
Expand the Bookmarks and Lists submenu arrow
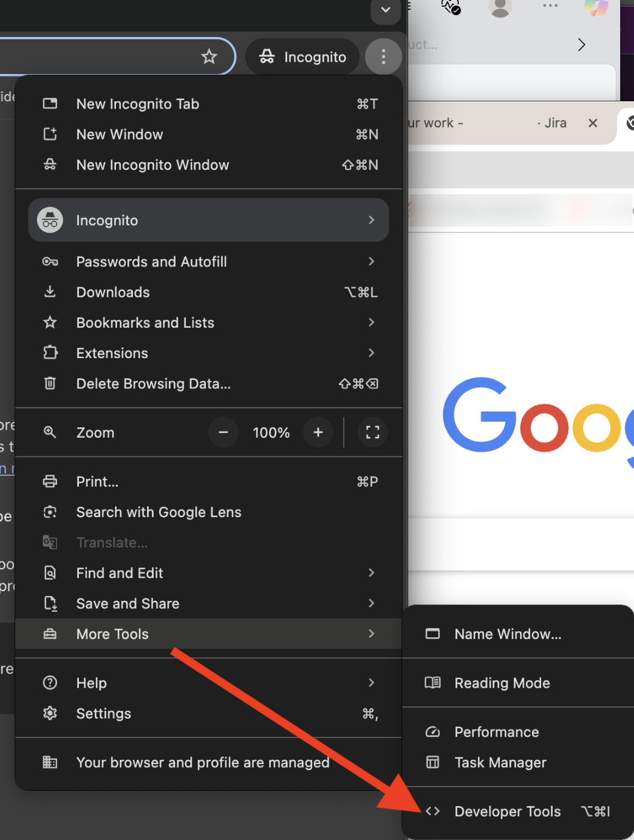(x=371, y=322)
